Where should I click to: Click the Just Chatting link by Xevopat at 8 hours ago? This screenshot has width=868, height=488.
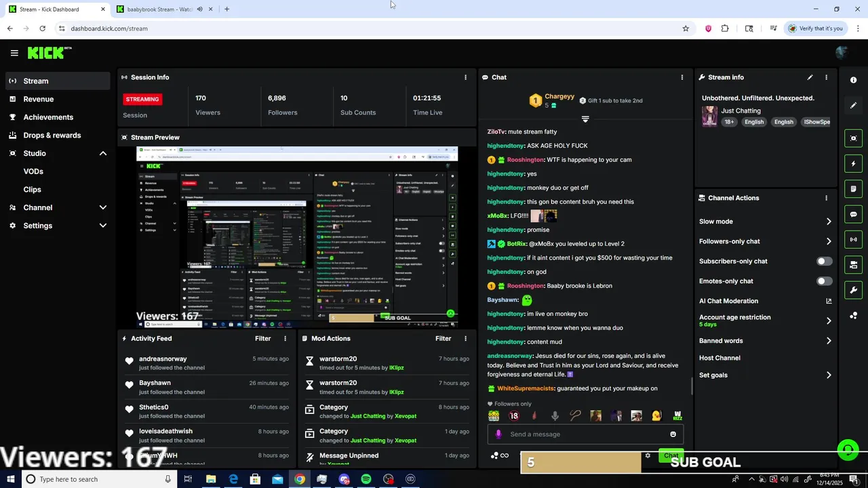pyautogui.click(x=368, y=416)
